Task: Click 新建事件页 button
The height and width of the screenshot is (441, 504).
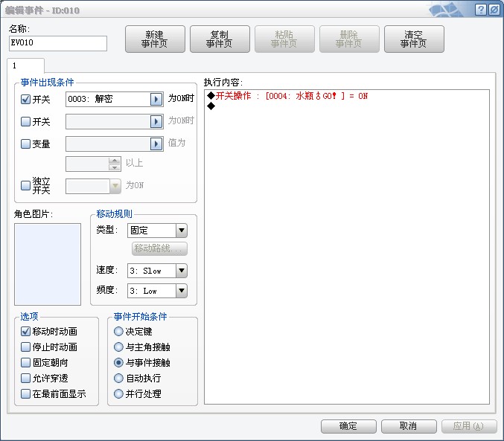Action: pos(155,39)
